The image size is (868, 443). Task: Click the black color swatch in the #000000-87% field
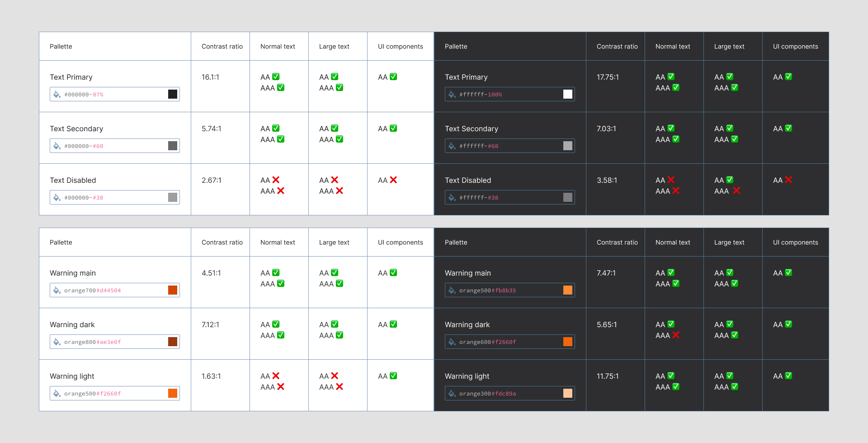pos(173,94)
